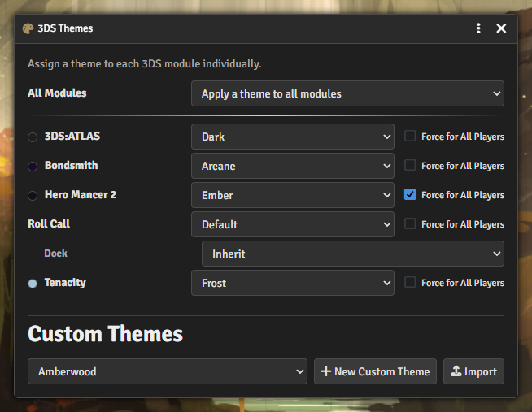Screen dimensions: 532x412
Task: Click the New Custom Theme button
Action: [x=375, y=371]
